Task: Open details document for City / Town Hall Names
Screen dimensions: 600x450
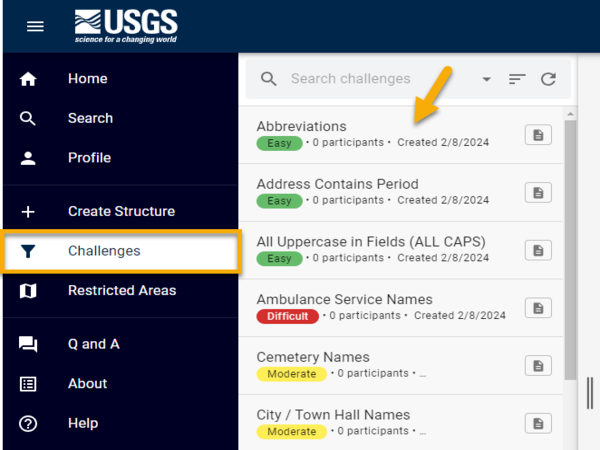Action: click(x=538, y=424)
